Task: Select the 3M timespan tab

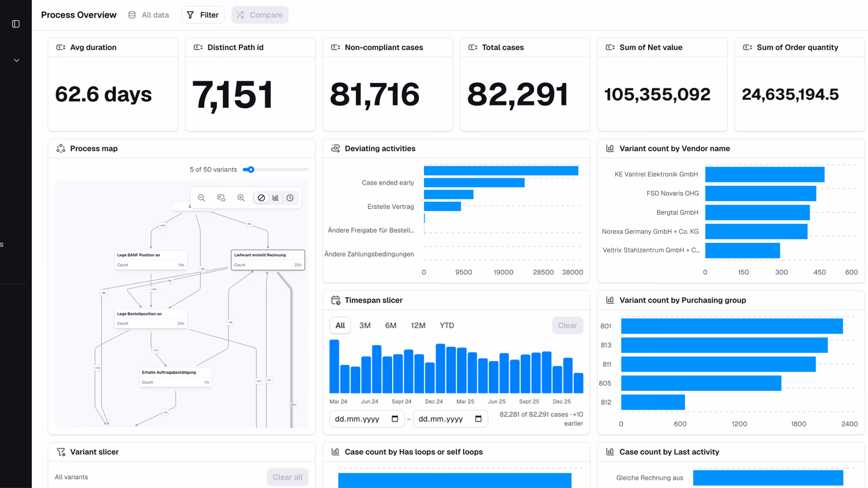Action: 365,325
